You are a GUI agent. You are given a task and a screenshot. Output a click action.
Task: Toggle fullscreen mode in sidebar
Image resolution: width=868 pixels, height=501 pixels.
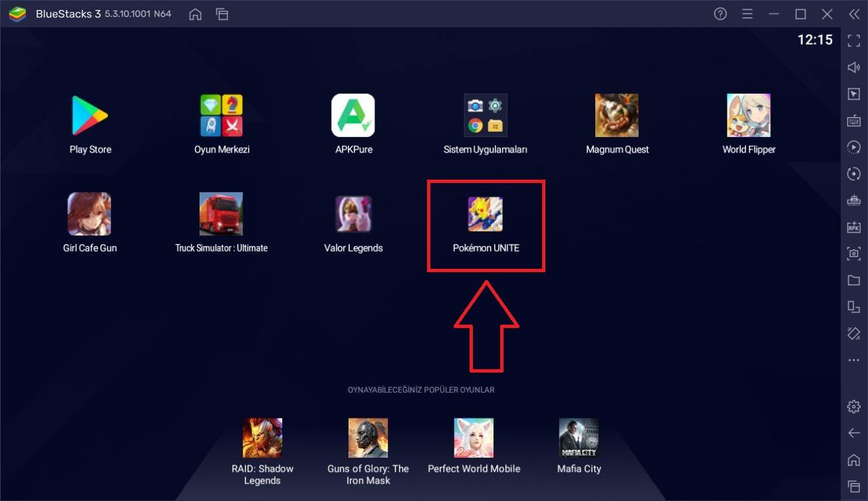pyautogui.click(x=854, y=41)
